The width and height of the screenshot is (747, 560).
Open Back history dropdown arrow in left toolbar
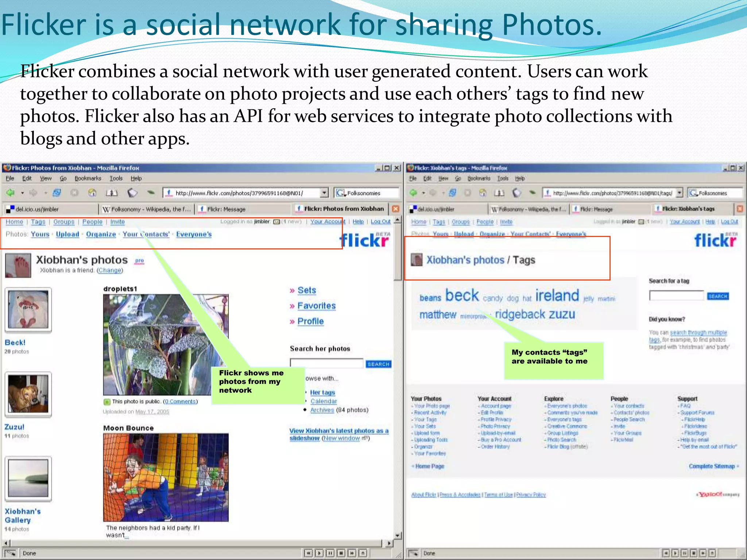22,192
